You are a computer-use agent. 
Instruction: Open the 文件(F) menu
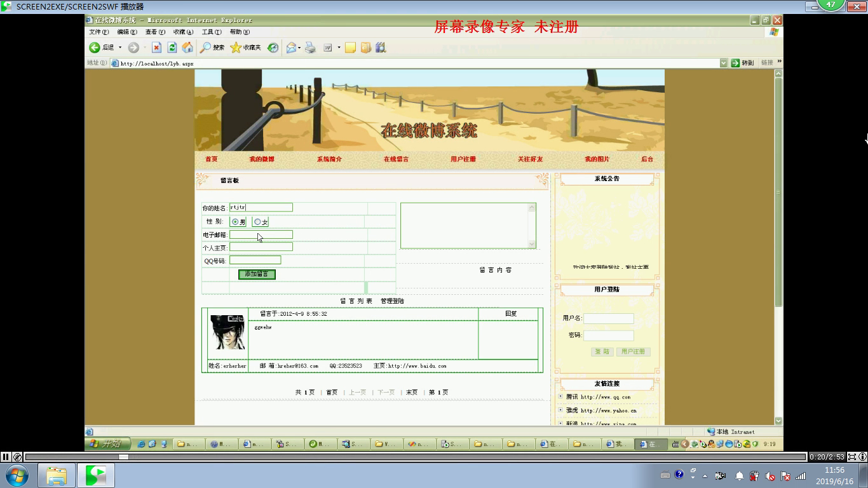(99, 32)
